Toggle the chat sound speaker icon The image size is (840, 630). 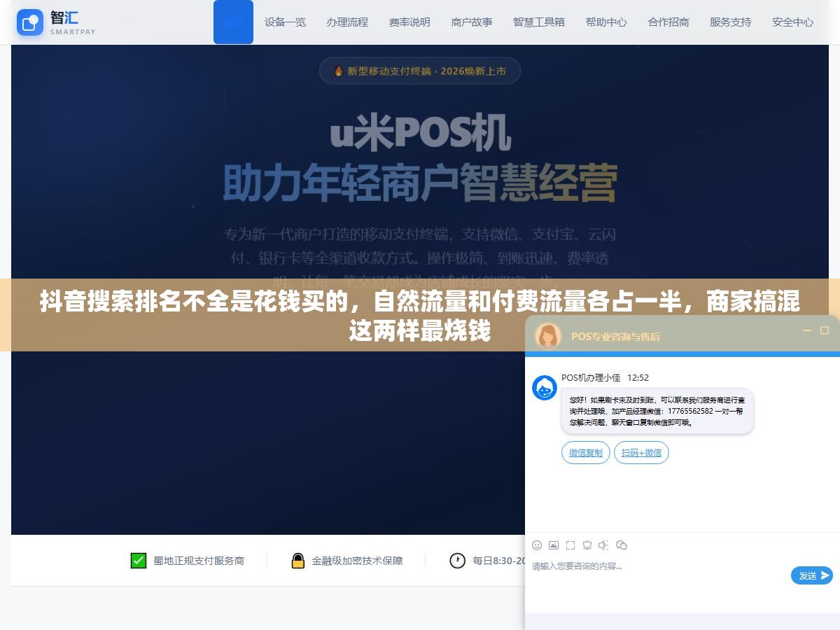tap(604, 545)
